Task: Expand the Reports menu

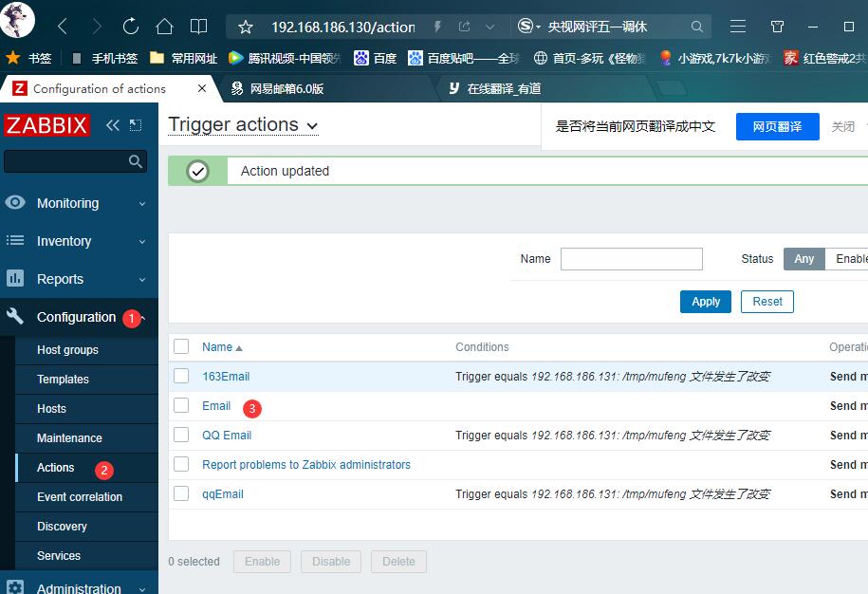Action: pos(79,279)
